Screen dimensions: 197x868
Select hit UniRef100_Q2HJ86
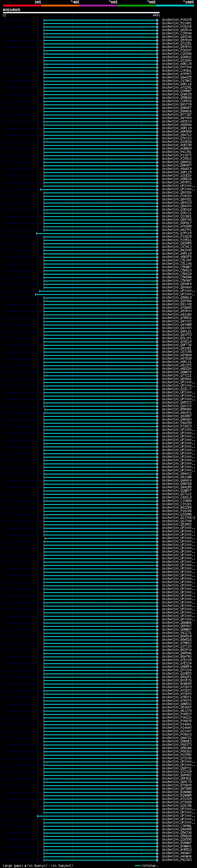click(176, 805)
